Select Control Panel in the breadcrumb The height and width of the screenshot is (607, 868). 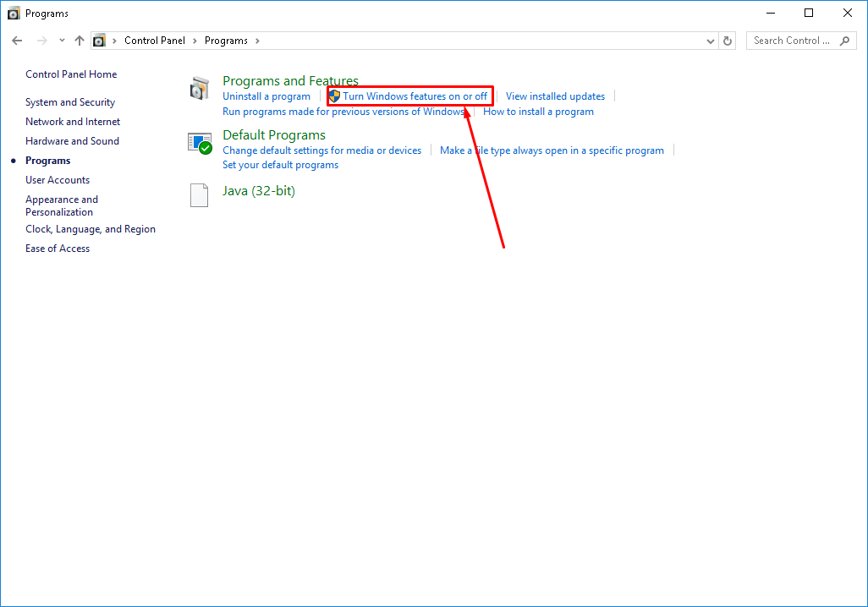pyautogui.click(x=155, y=41)
